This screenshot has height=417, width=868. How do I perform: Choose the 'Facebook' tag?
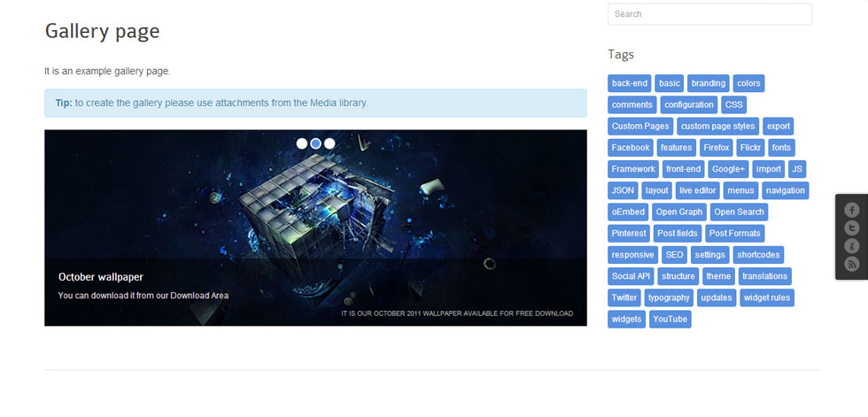(x=631, y=148)
